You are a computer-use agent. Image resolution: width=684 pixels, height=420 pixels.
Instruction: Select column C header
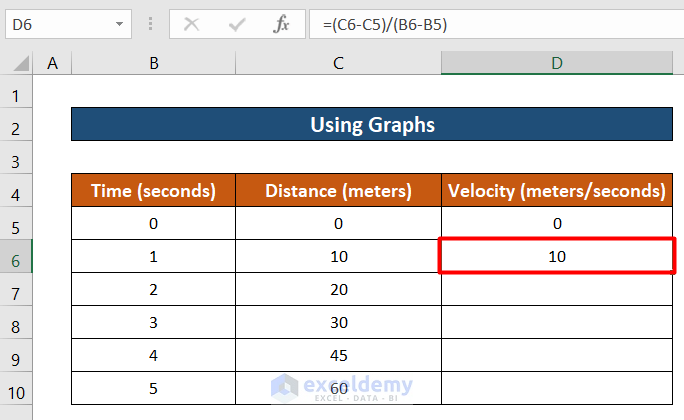click(x=338, y=64)
